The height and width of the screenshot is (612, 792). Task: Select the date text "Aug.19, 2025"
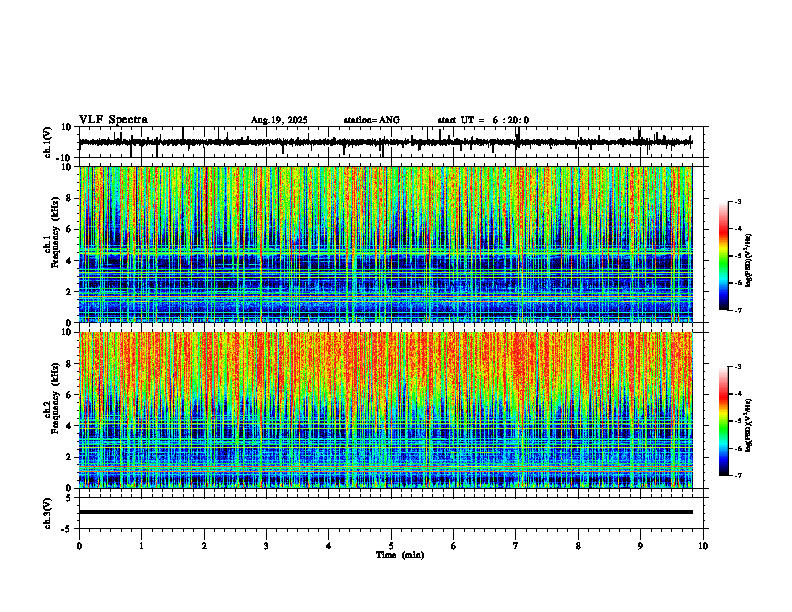[x=279, y=120]
